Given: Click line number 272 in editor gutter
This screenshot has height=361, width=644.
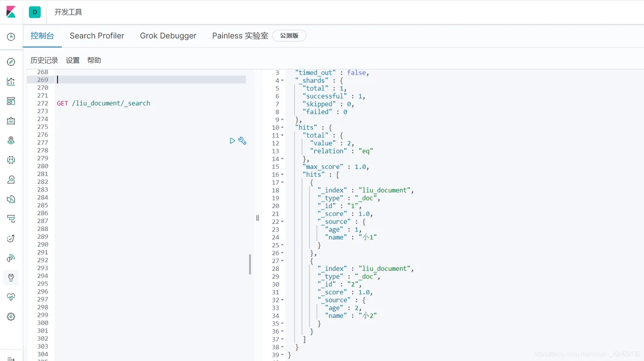Looking at the screenshot, I should coord(43,103).
